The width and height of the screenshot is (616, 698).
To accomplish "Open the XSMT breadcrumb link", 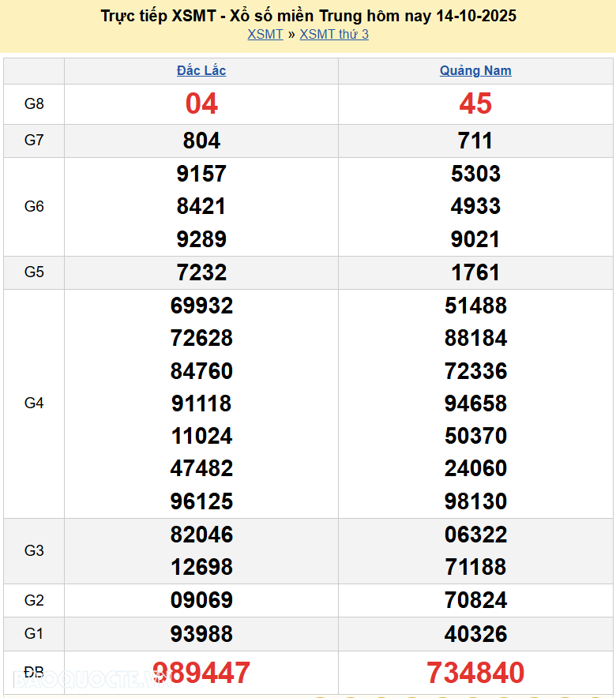I will pyautogui.click(x=265, y=34).
